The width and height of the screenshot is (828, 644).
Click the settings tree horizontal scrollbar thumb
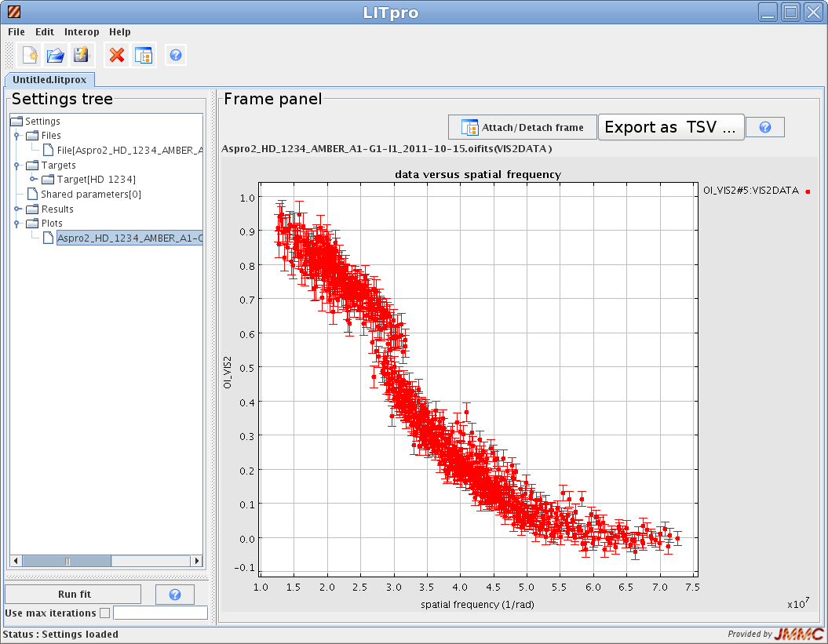click(67, 561)
